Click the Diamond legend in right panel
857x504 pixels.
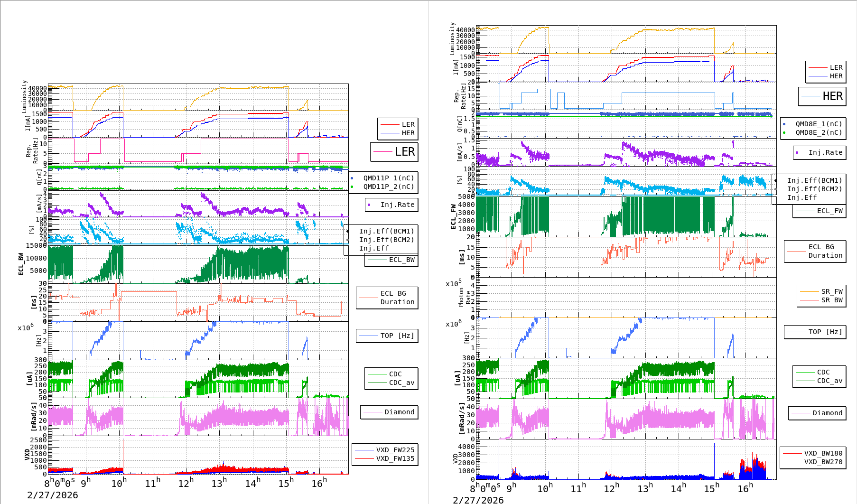tap(827, 413)
